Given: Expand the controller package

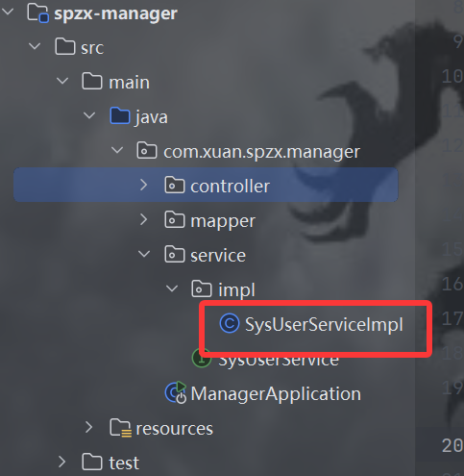Looking at the screenshot, I should (144, 185).
